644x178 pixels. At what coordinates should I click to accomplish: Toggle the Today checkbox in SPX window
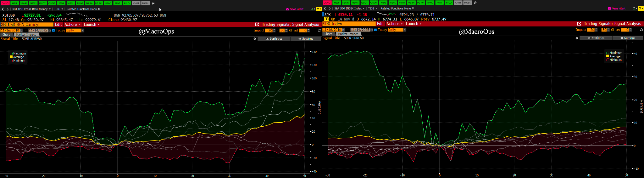point(375,30)
